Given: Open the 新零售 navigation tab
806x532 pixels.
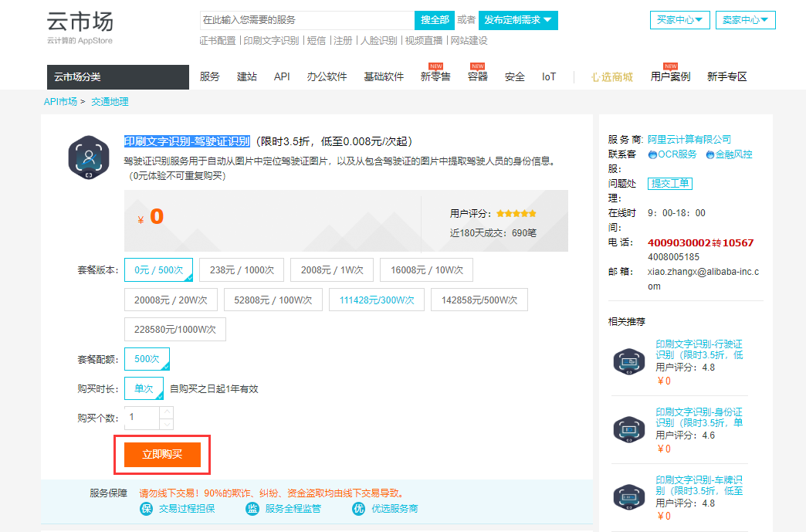Looking at the screenshot, I should (x=435, y=76).
